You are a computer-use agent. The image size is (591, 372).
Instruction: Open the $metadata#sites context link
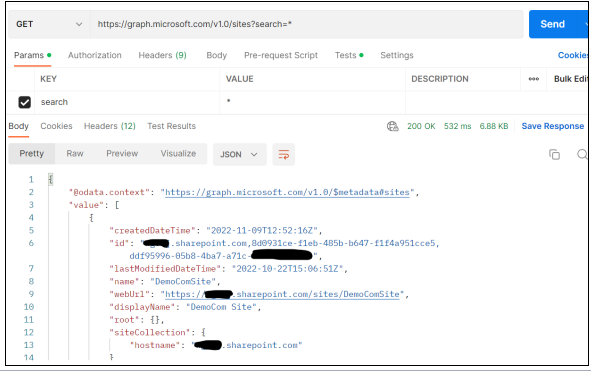[x=287, y=192]
